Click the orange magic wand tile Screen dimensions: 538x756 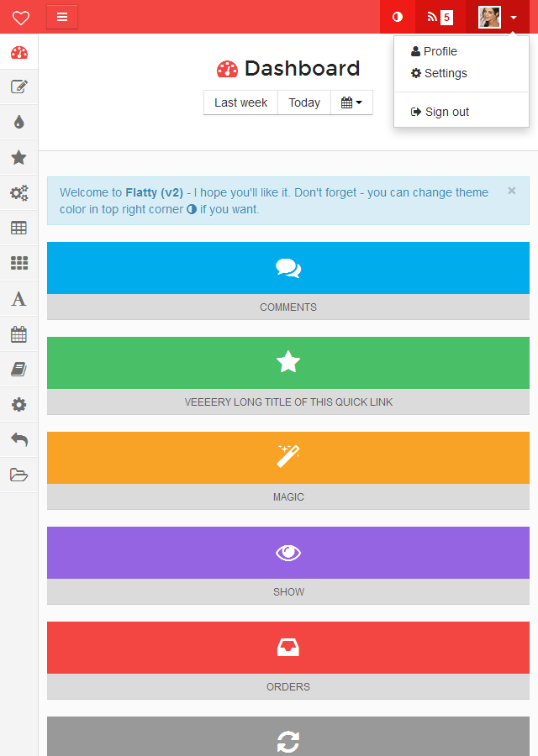pos(288,458)
